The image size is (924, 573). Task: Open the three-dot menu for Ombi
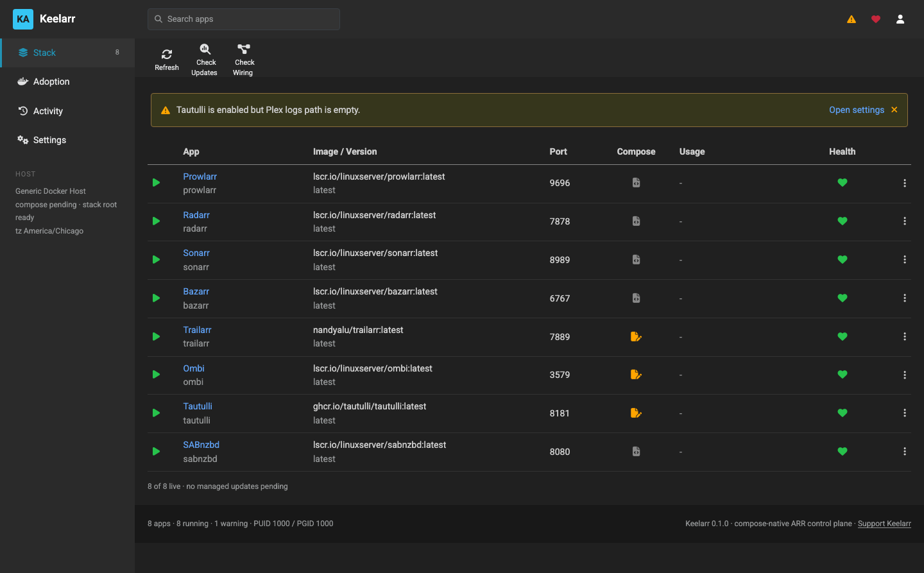click(x=905, y=375)
